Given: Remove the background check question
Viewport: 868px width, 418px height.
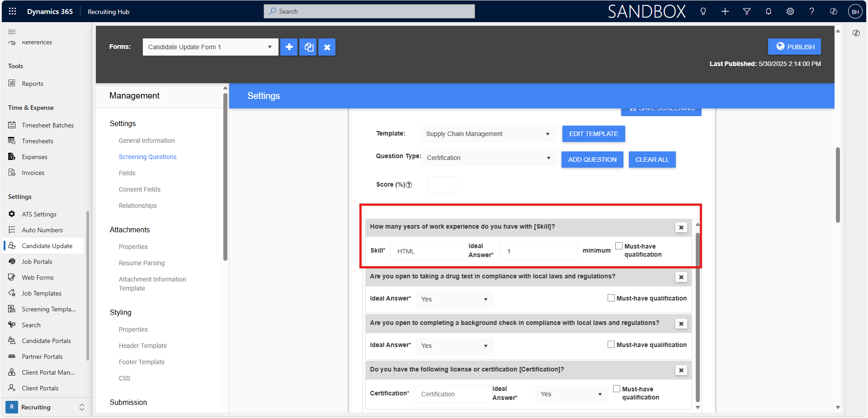Looking at the screenshot, I should tap(681, 324).
